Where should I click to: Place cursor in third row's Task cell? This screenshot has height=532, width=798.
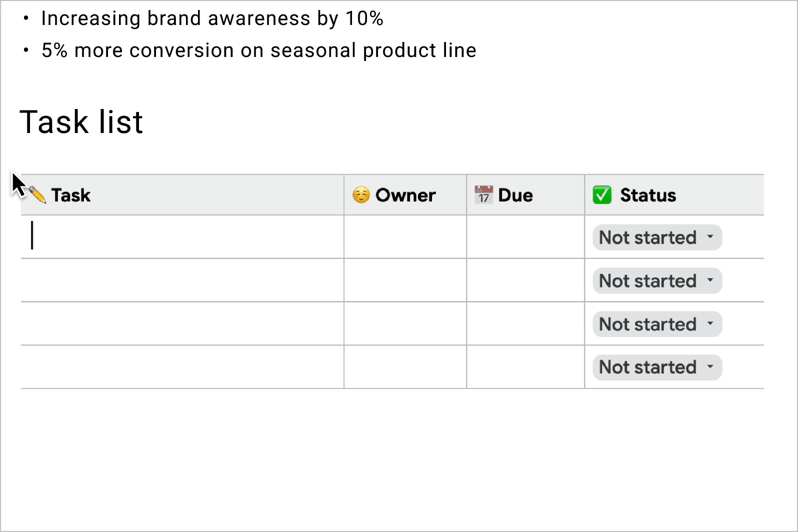pyautogui.click(x=182, y=323)
